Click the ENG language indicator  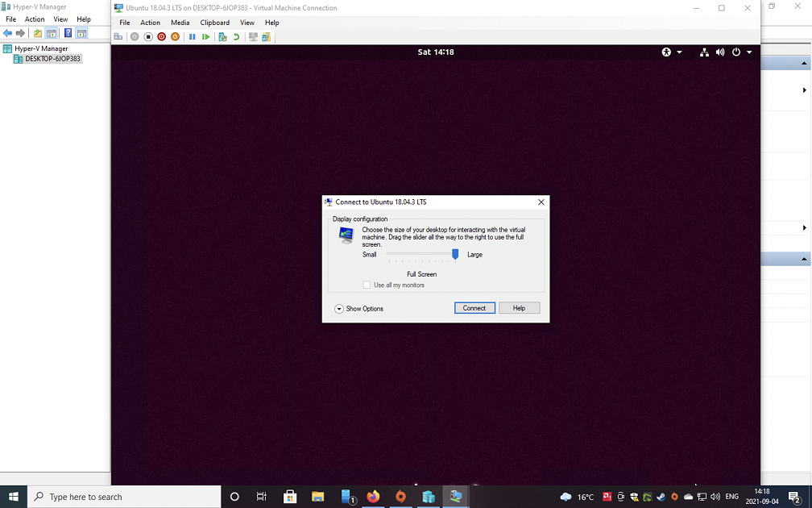[x=731, y=497]
